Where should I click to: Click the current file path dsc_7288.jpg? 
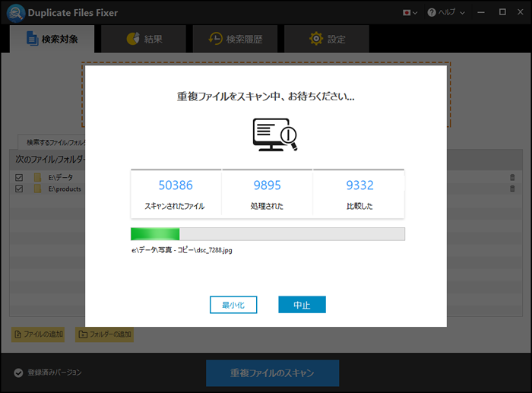[182, 250]
